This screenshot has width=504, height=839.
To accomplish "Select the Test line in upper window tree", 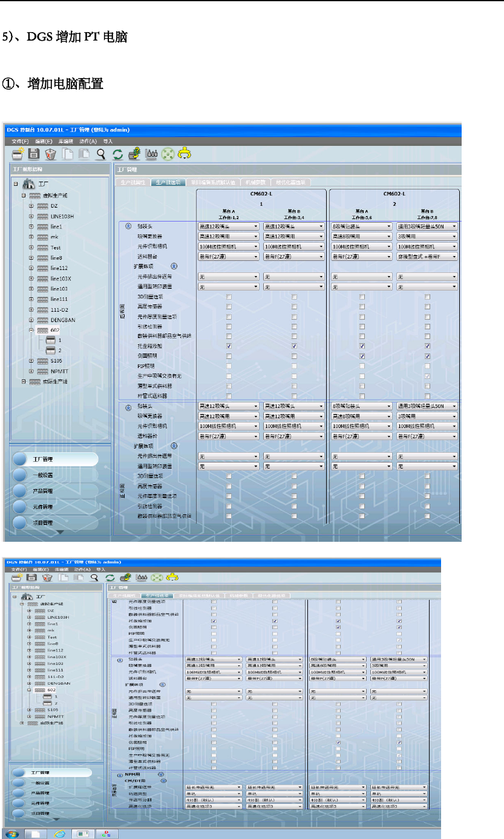I will coord(56,247).
